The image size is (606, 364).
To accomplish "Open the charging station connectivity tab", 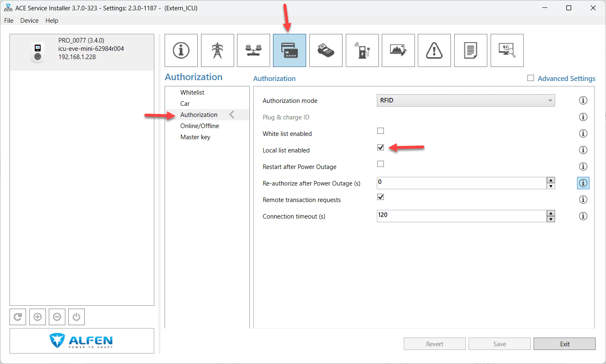I will pyautogui.click(x=362, y=50).
